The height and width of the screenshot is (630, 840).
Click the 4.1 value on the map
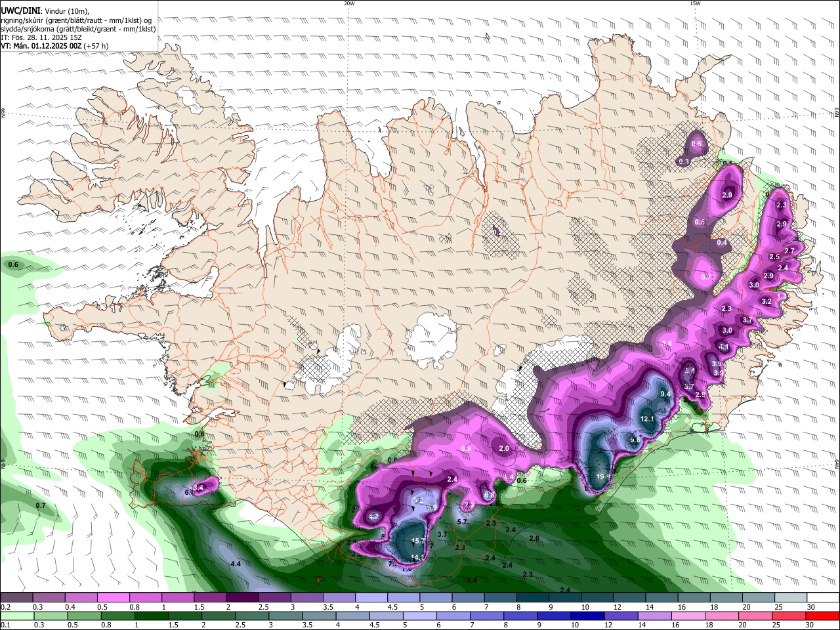[723, 347]
